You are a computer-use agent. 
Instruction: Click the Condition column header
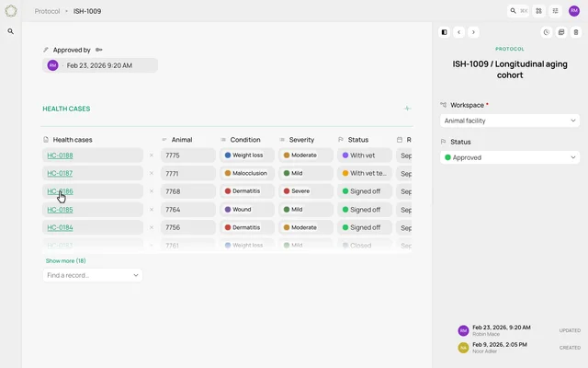tap(245, 140)
